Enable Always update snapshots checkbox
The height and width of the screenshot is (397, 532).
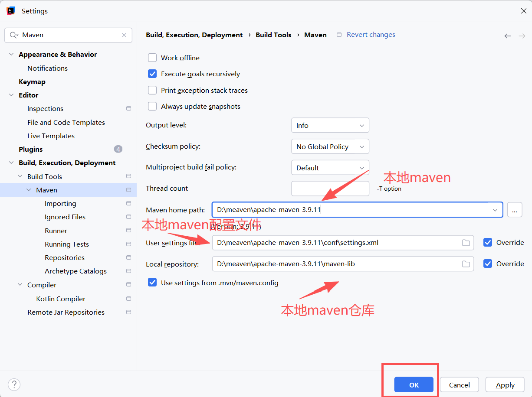point(152,106)
